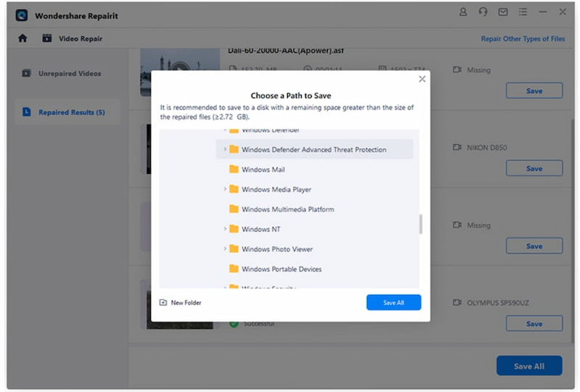Click the New Folder icon in dialog
This screenshot has height=392, width=580.
click(163, 303)
